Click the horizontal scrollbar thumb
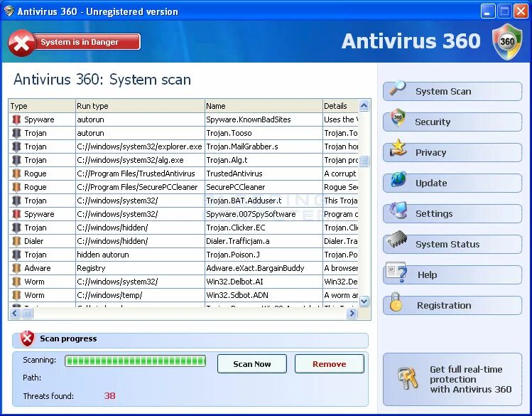The width and height of the screenshot is (532, 416). (28, 313)
